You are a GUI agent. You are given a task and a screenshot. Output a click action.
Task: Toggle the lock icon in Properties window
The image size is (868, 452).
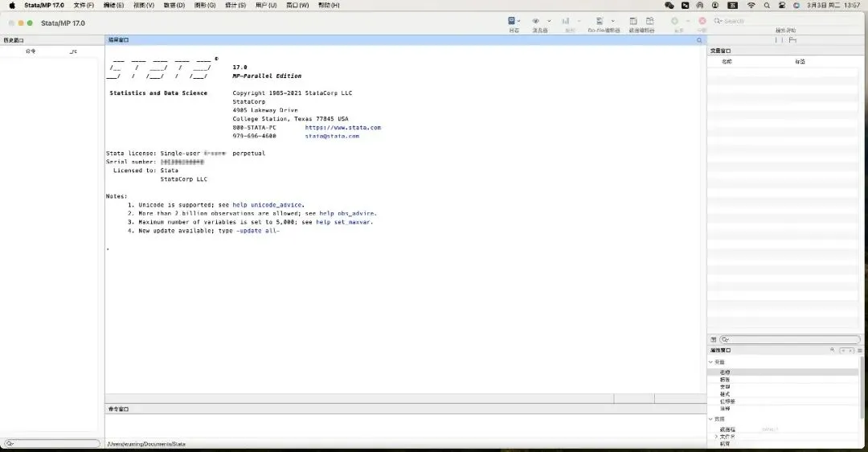pos(832,350)
